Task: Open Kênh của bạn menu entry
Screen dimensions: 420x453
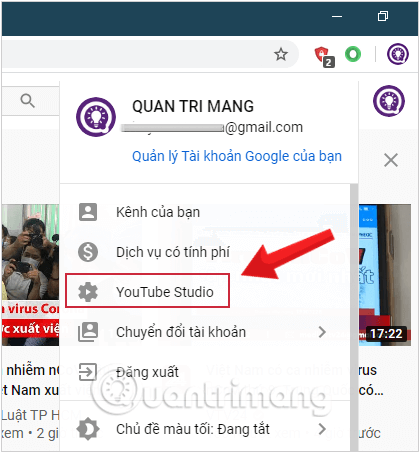Action: point(205,212)
